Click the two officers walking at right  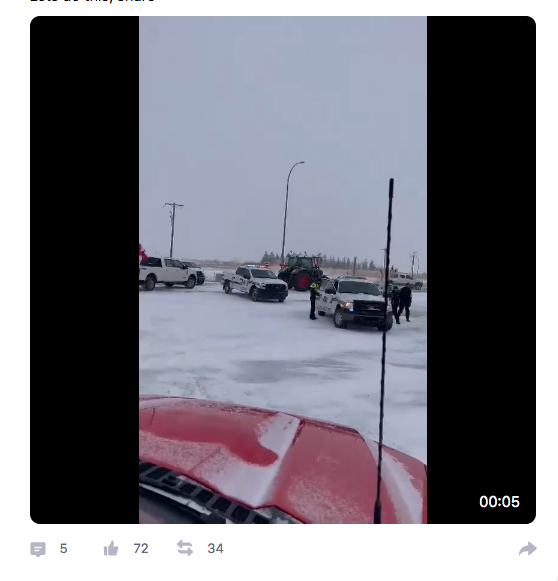[x=402, y=304]
